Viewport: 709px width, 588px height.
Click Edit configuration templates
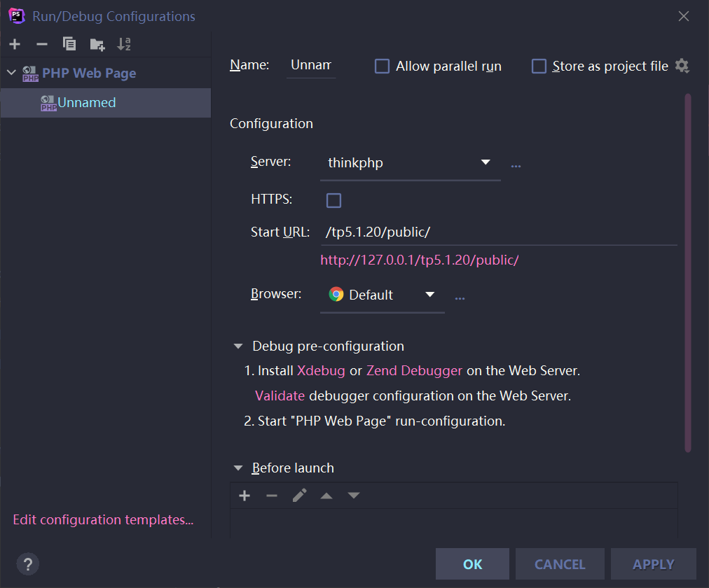[x=102, y=519]
